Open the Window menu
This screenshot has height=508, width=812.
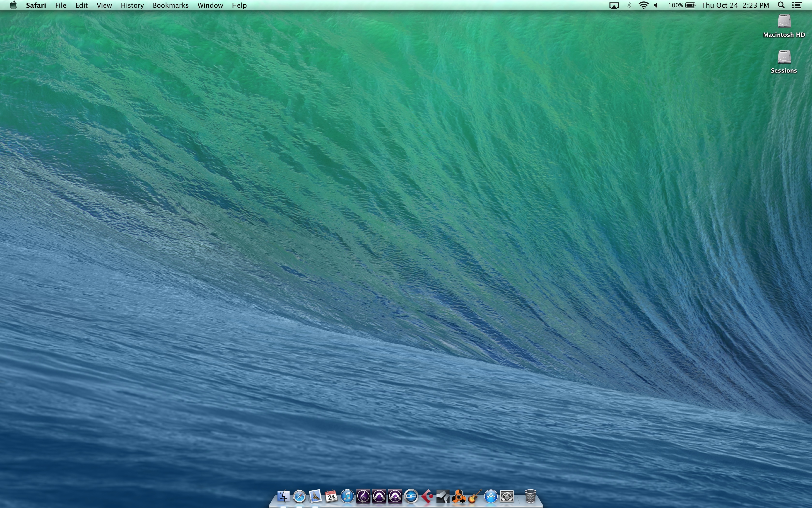click(210, 5)
